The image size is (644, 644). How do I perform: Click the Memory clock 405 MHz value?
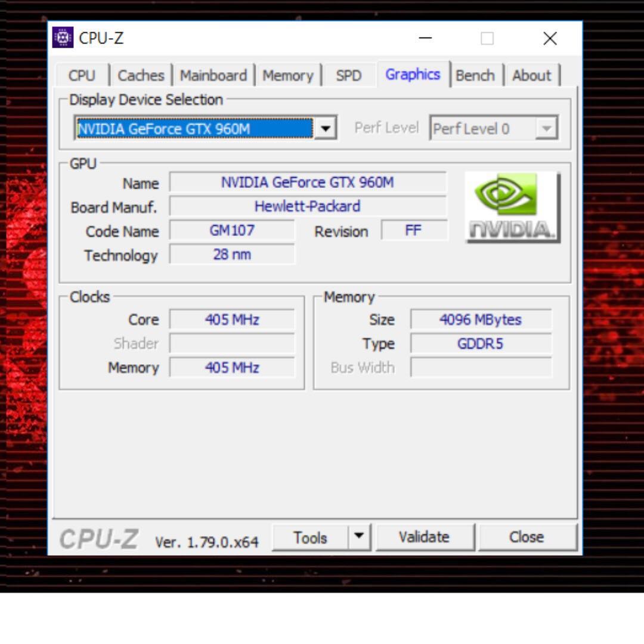click(x=232, y=367)
